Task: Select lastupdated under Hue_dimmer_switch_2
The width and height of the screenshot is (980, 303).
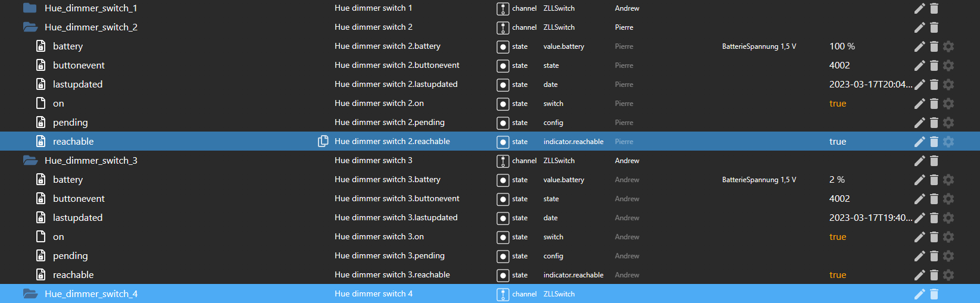Action: [77, 85]
